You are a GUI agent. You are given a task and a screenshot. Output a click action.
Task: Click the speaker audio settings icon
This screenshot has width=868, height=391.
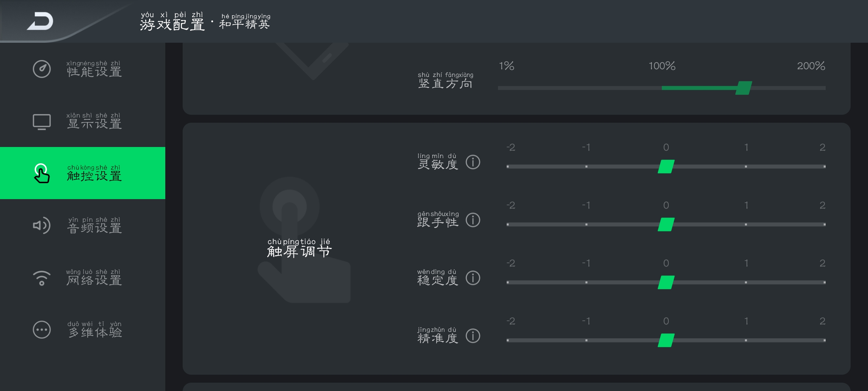pyautogui.click(x=42, y=226)
